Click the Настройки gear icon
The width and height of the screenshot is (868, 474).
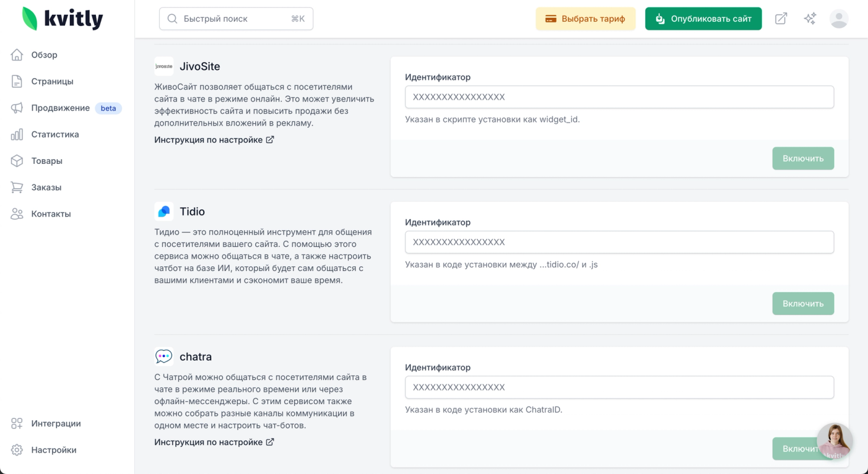pos(17,450)
